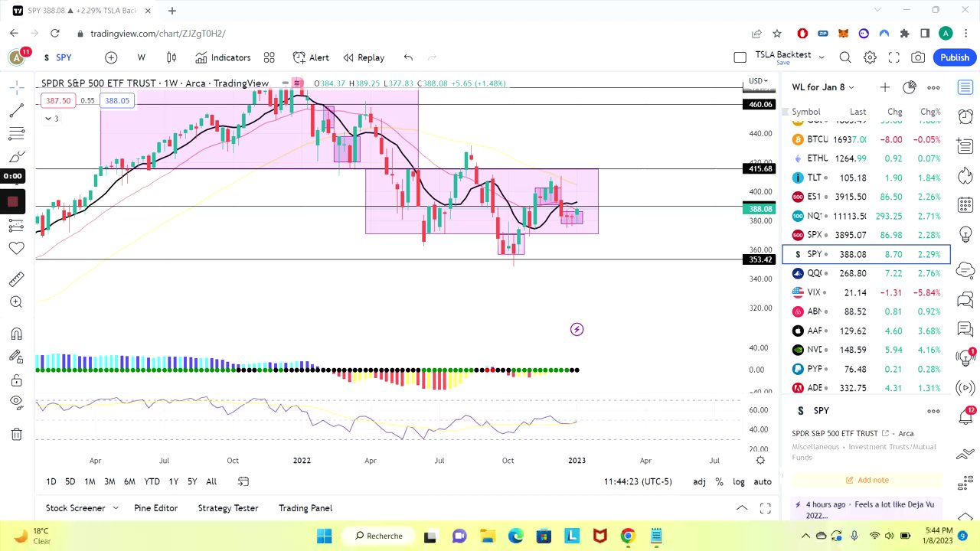Select the crosshair cursor tool
Viewport: 980px width, 551px height.
tap(16, 88)
